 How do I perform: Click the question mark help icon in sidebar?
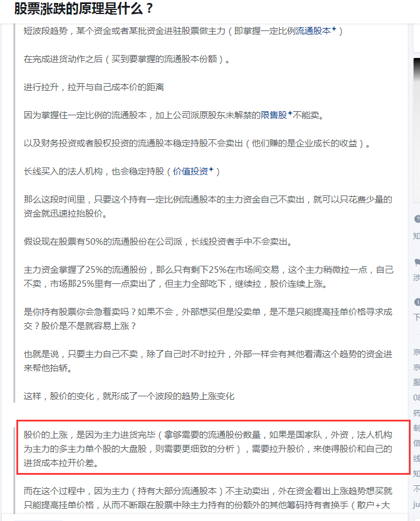click(x=417, y=219)
